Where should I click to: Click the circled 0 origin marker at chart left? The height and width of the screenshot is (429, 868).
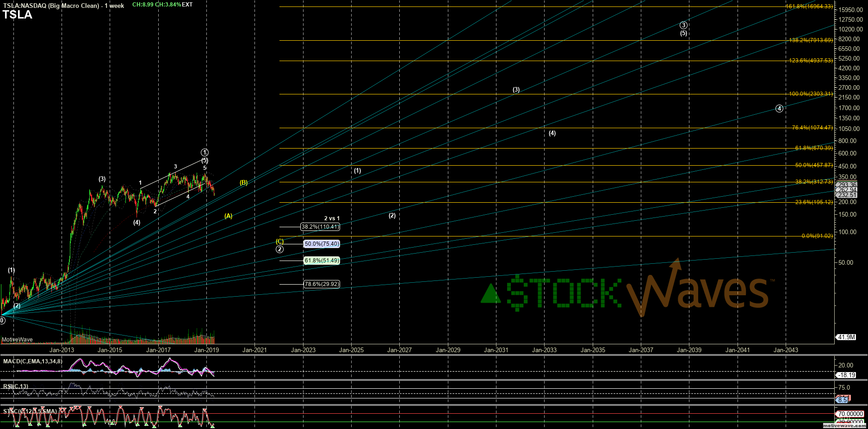tap(2, 320)
